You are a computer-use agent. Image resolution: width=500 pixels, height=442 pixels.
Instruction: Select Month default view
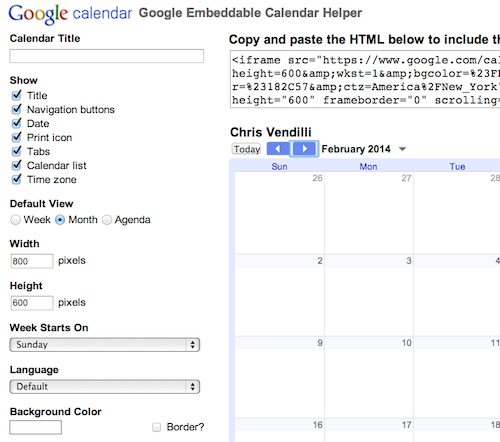[60, 220]
